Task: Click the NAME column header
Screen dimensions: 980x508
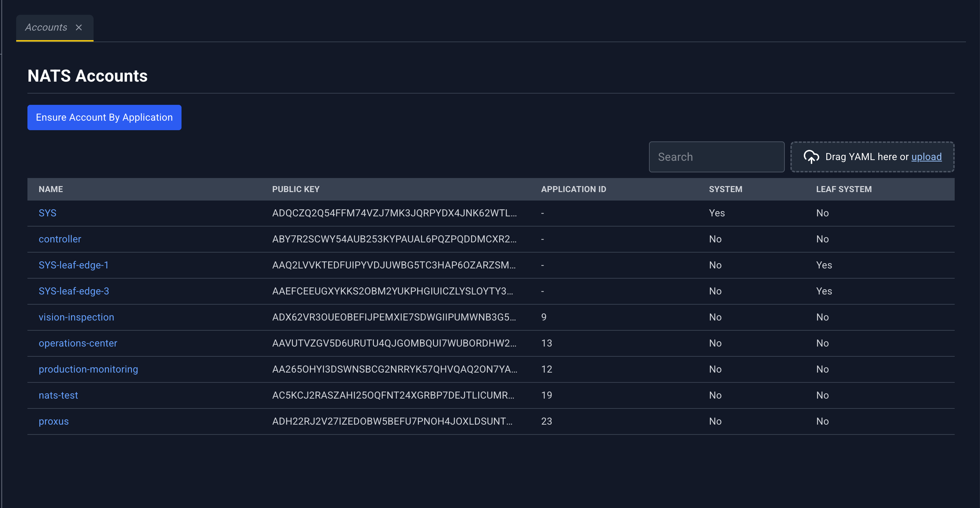Action: (51, 189)
